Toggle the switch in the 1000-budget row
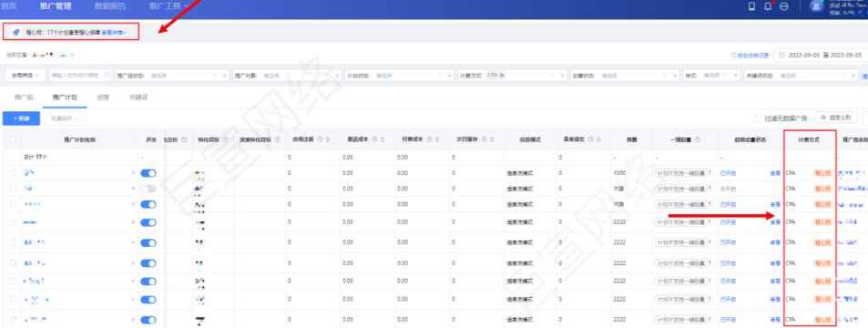868x328 pixels. tap(148, 173)
